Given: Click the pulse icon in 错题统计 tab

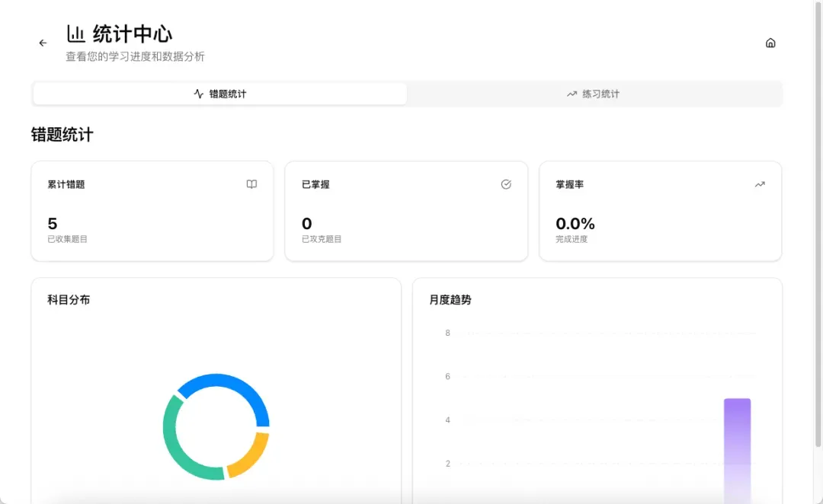Looking at the screenshot, I should tap(199, 94).
